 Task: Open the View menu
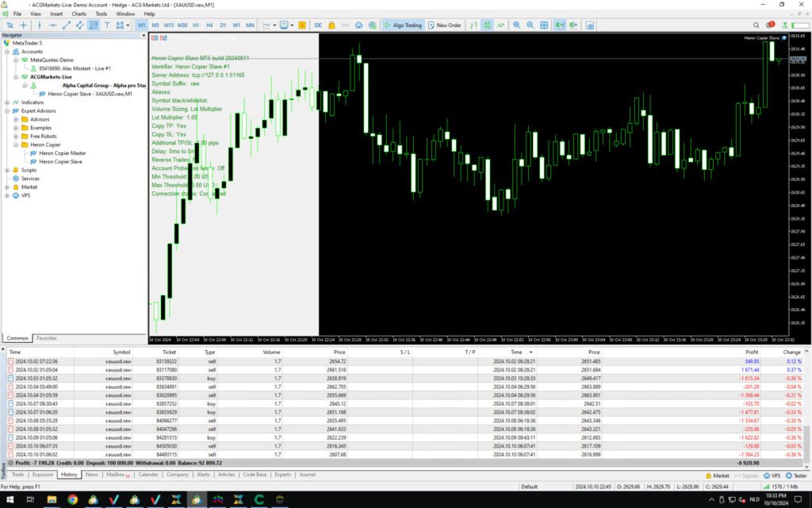click(x=36, y=14)
